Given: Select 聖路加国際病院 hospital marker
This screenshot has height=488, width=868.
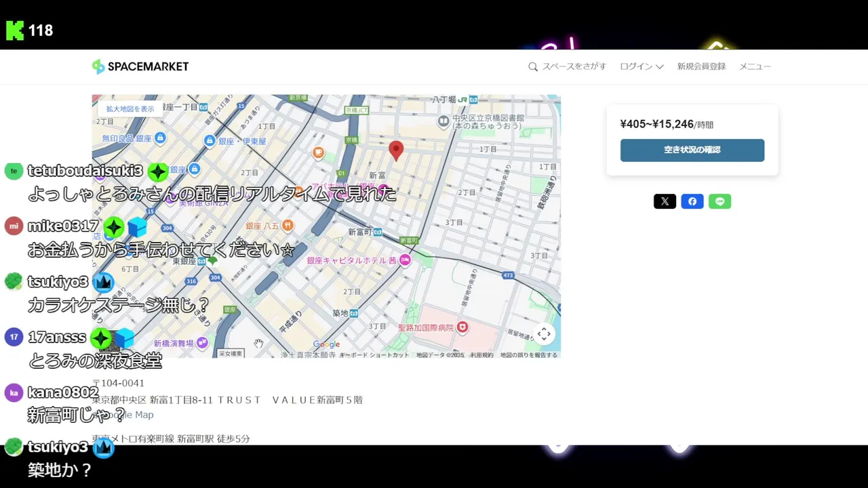Looking at the screenshot, I should [x=462, y=327].
